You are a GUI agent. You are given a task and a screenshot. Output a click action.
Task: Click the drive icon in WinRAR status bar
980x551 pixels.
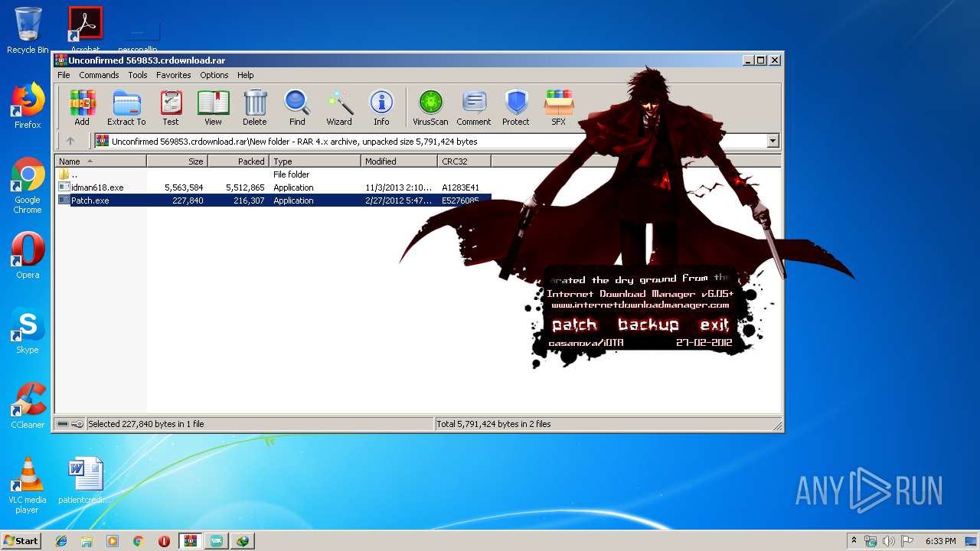tap(64, 424)
